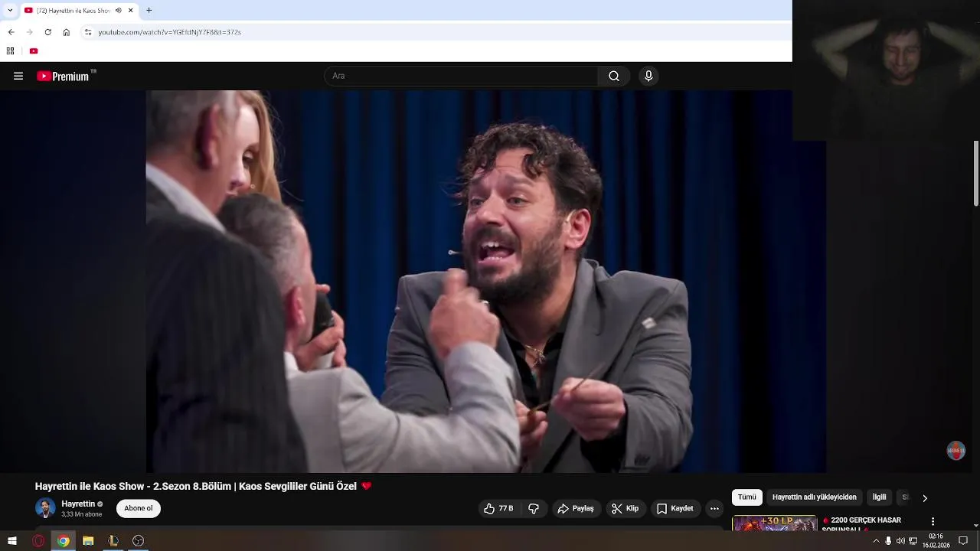Open the clock showing 02:16

pyautogui.click(x=936, y=541)
